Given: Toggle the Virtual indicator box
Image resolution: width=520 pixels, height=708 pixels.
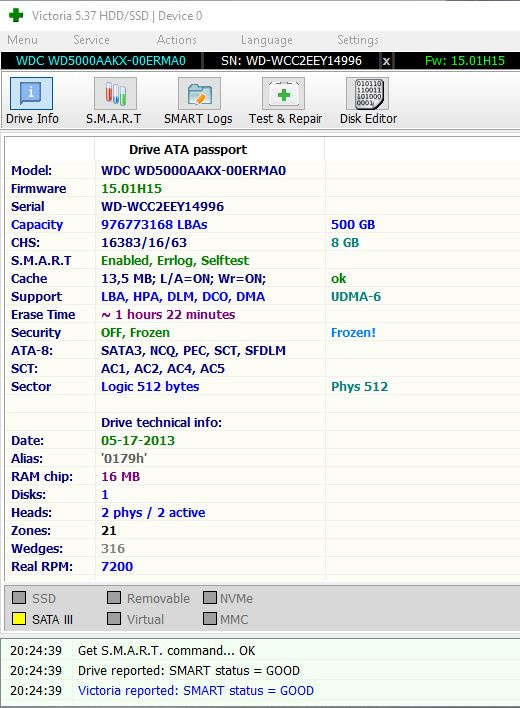Looking at the screenshot, I should point(114,619).
